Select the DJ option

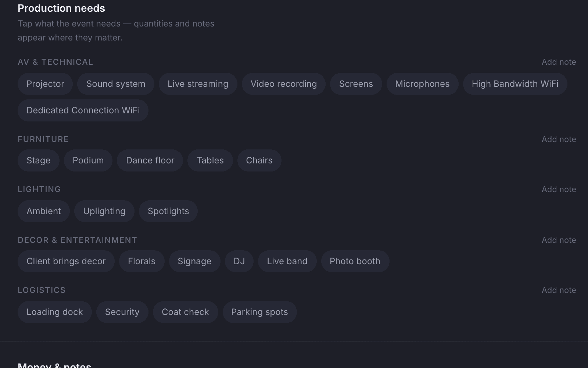tap(239, 261)
